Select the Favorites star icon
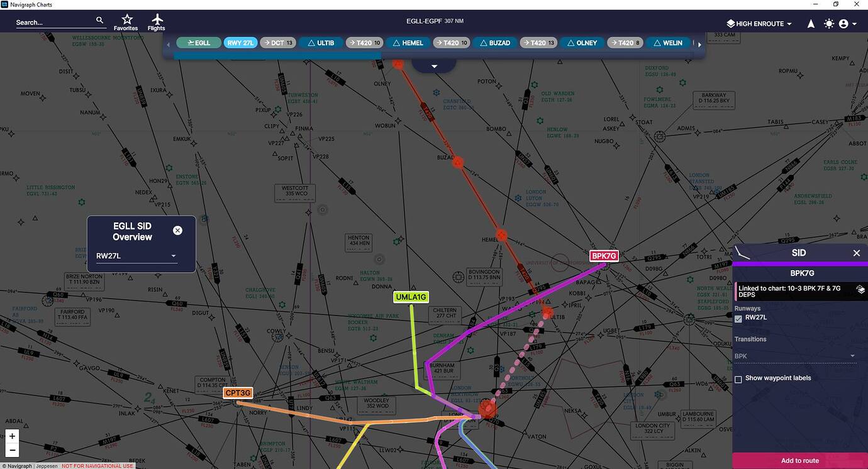Viewport: 868px width, 469px height. [125, 21]
